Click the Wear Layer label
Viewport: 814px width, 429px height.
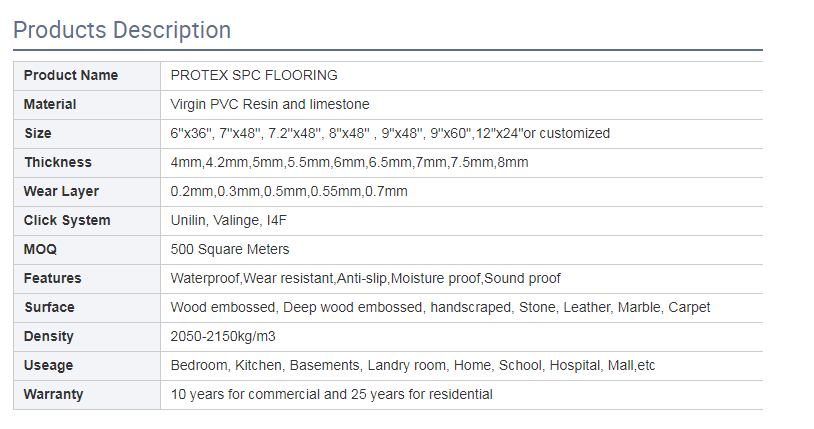(x=61, y=191)
